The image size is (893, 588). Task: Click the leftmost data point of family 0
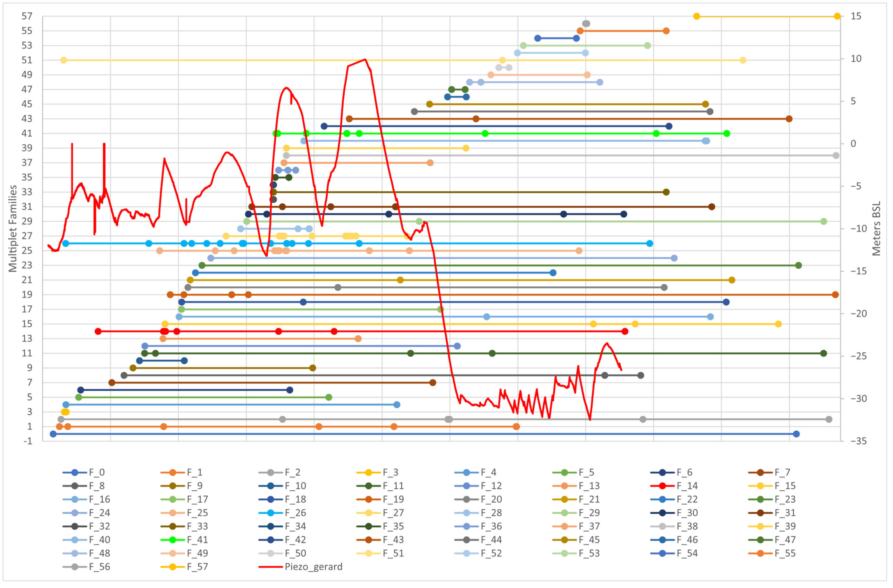point(53,434)
